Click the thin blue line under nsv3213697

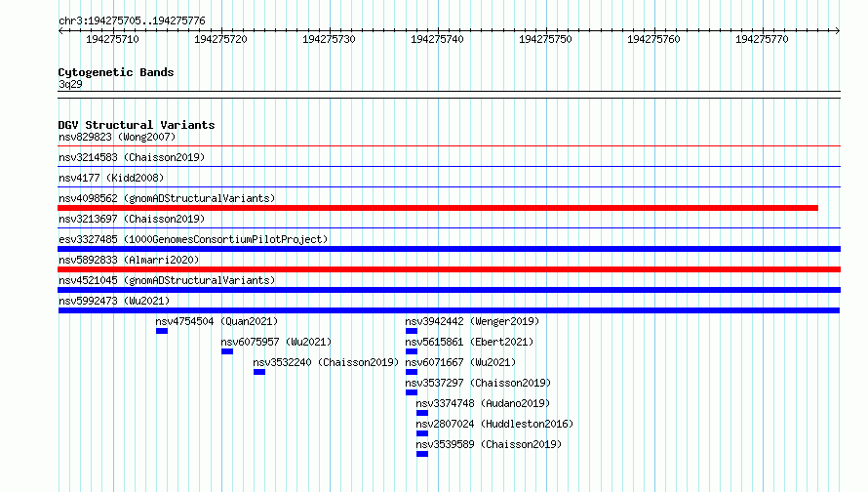449,228
